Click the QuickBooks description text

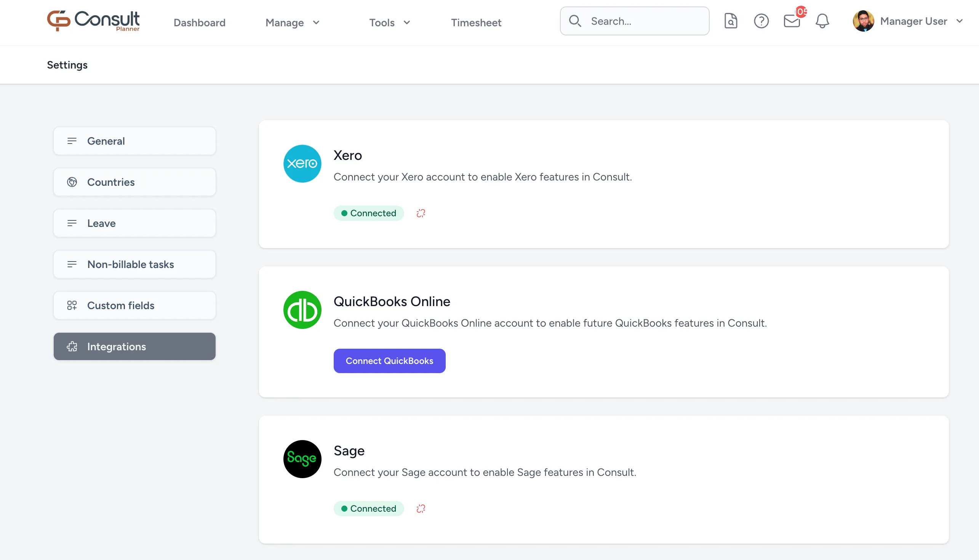(550, 323)
